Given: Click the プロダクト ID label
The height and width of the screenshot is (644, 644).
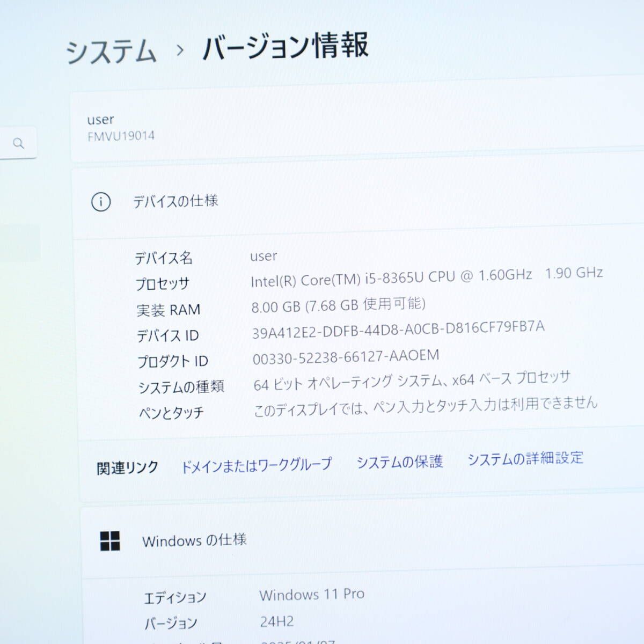Looking at the screenshot, I should pyautogui.click(x=173, y=362).
